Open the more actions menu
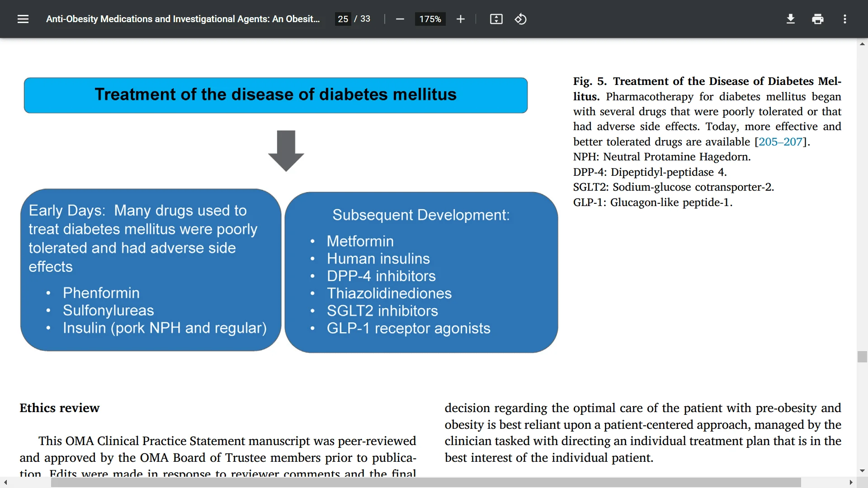868x488 pixels. pos(845,19)
